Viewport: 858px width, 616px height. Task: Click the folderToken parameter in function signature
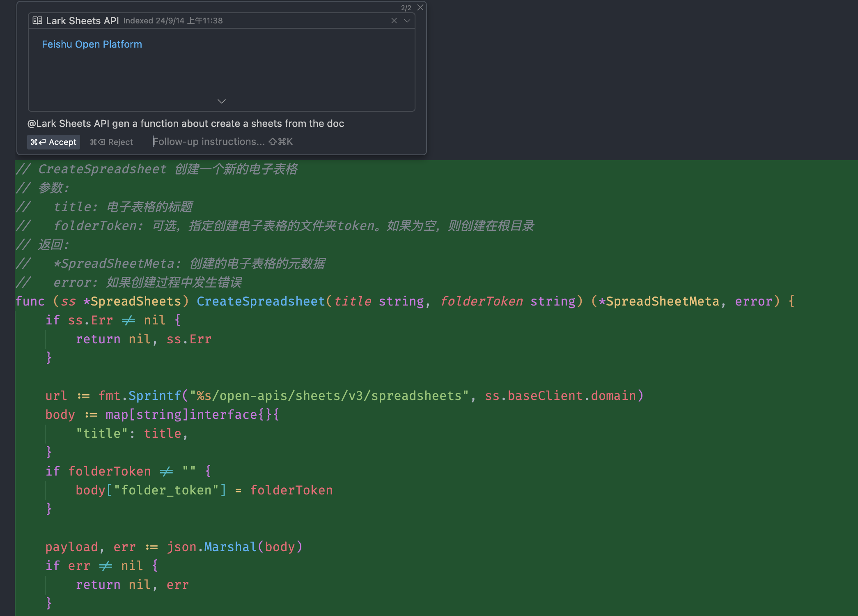pyautogui.click(x=482, y=301)
